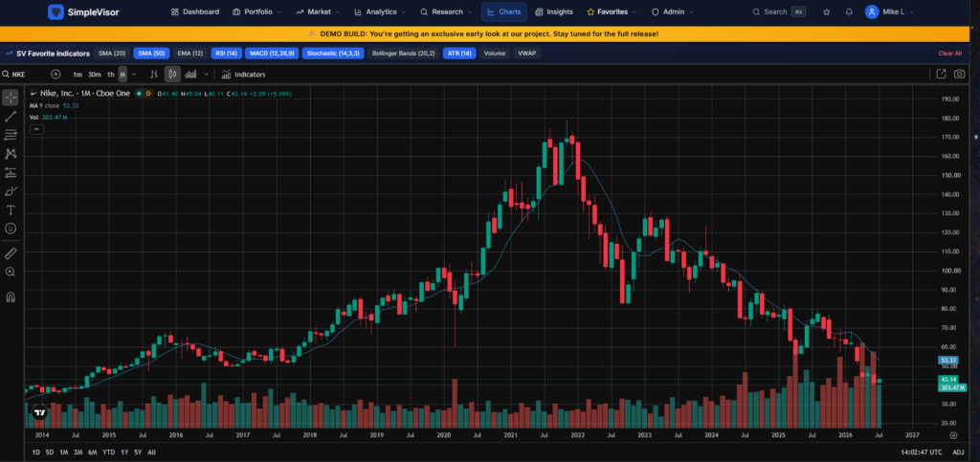
Task: Select the monthly M interval
Action: [123, 75]
